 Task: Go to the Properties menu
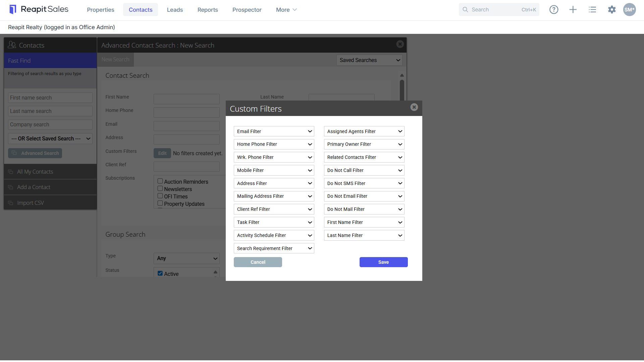(x=101, y=10)
